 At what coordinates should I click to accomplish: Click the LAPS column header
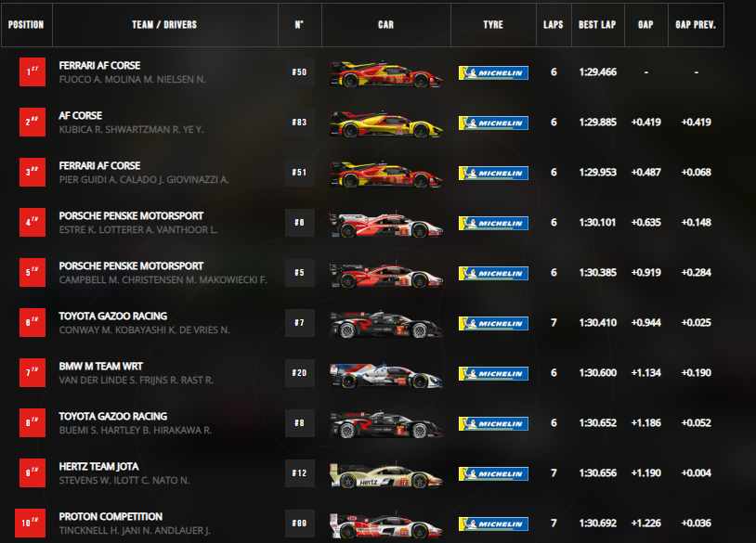554,24
